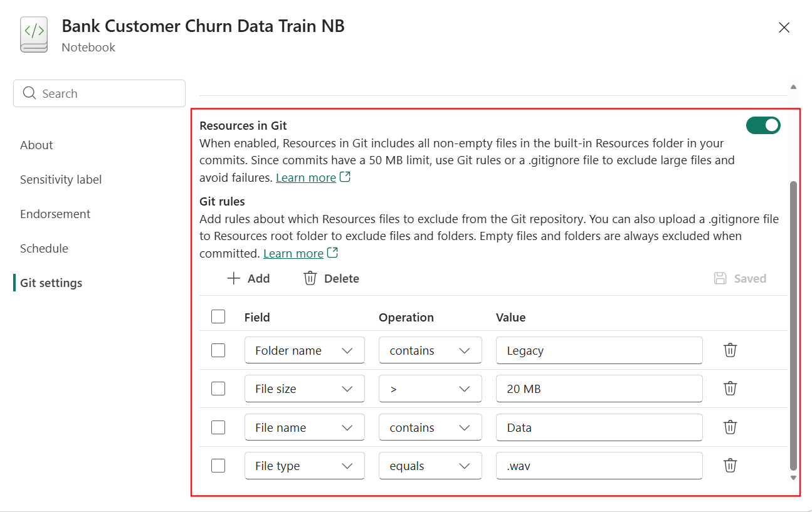
Task: Remove the Data file name rule with trash icon
Action: coord(730,427)
